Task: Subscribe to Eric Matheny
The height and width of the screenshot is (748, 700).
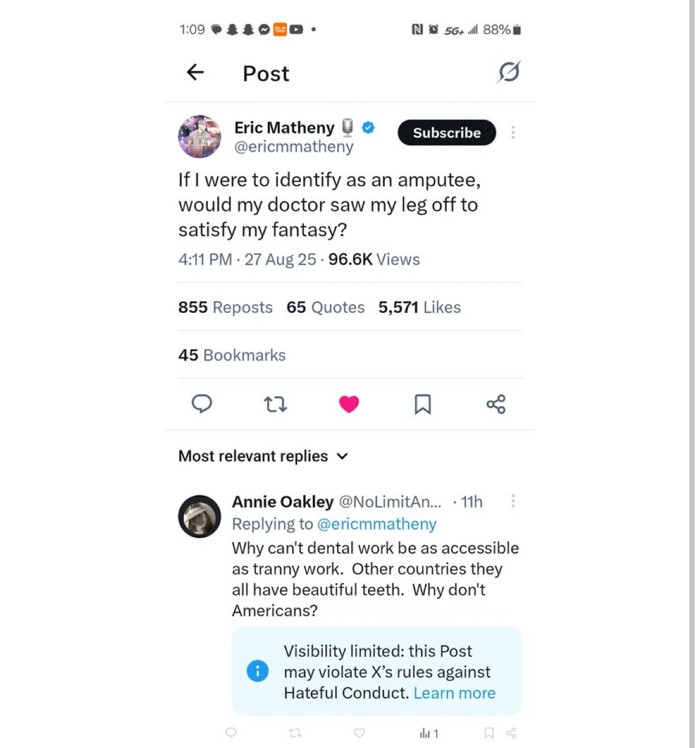Action: point(446,132)
